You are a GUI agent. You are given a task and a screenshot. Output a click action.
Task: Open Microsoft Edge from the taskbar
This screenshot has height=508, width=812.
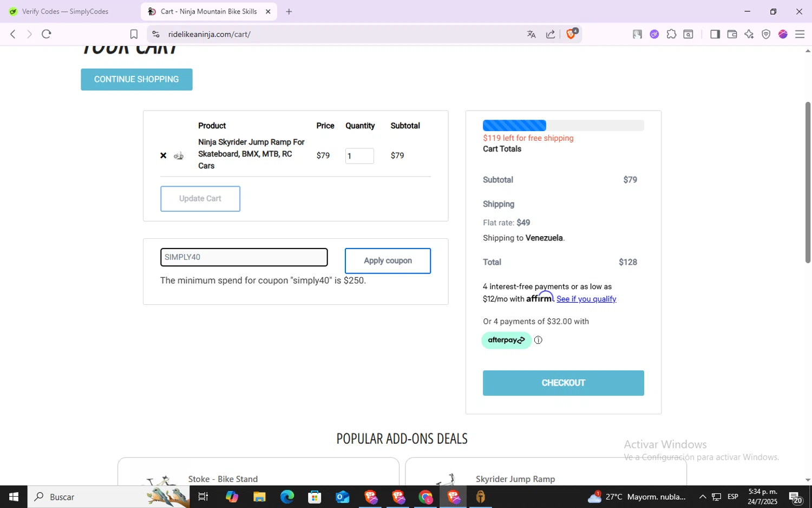pos(287,497)
